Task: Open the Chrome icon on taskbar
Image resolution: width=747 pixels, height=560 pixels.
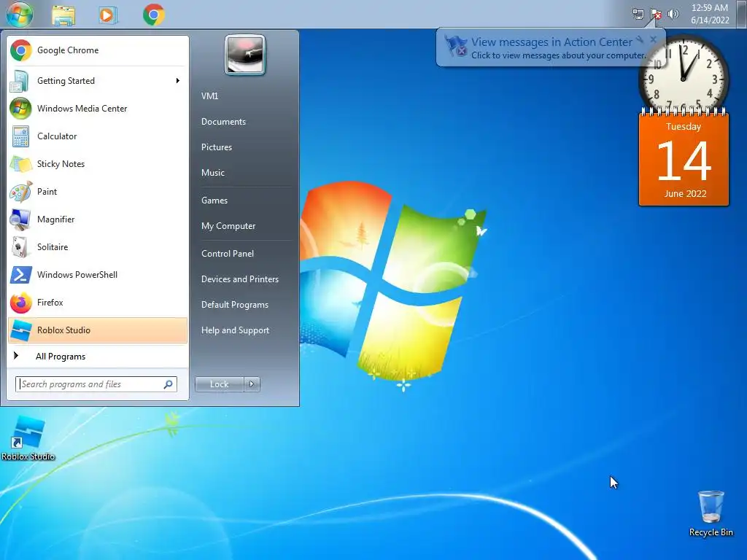Action: [x=153, y=15]
